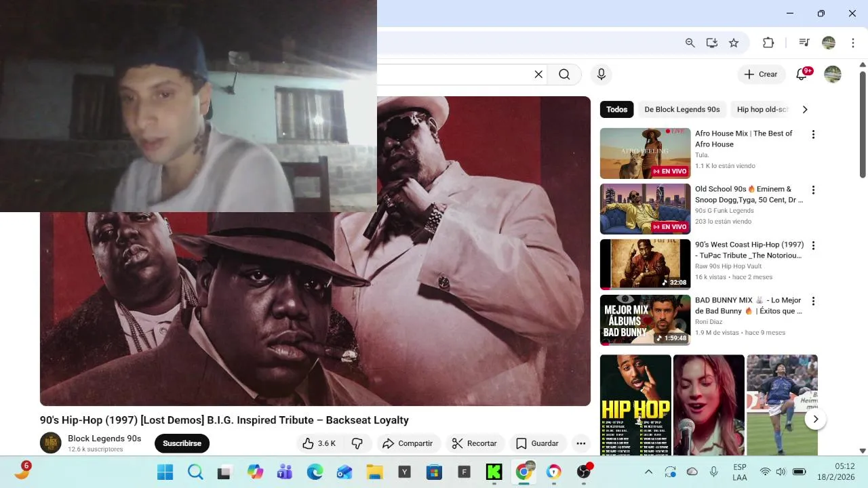
Task: Click the page vertical scrollbar thumb
Action: [863, 123]
